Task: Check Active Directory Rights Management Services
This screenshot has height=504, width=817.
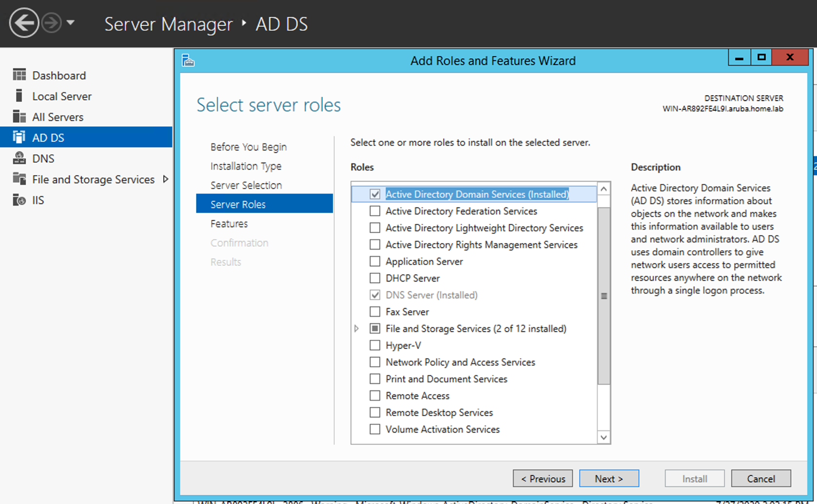Action: point(375,245)
